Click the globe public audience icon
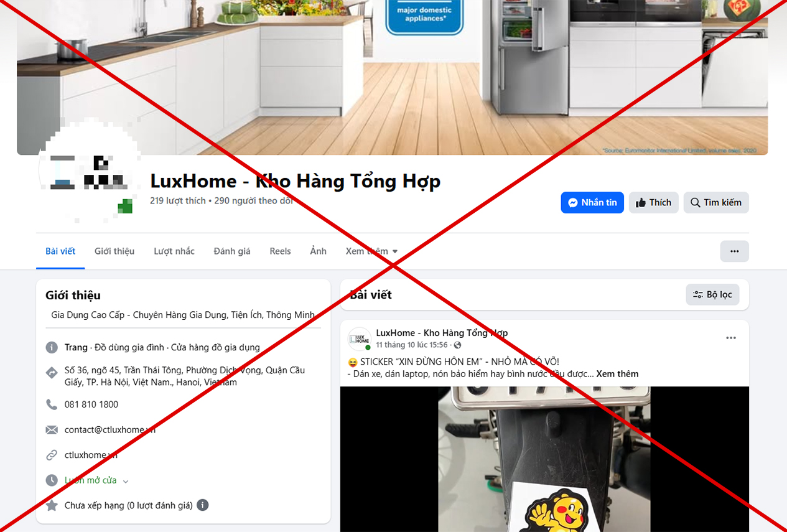Screen dimensions: 787x532 (x=458, y=345)
